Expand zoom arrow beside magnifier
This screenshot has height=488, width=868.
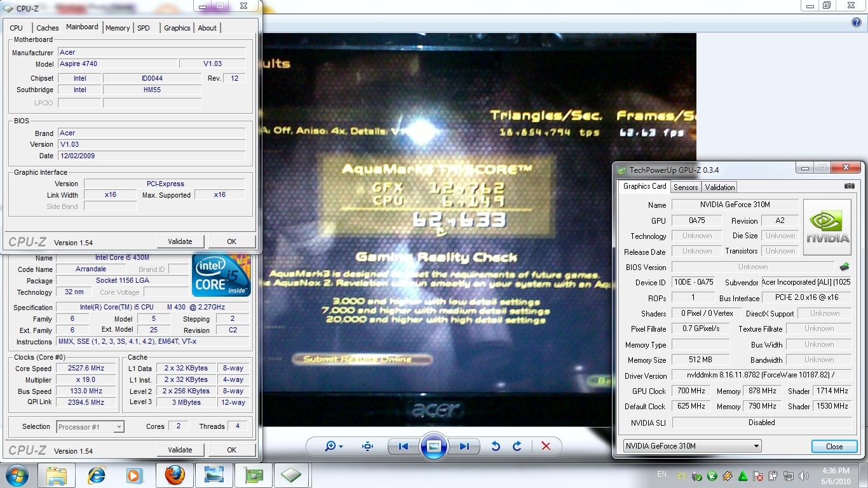pos(341,447)
